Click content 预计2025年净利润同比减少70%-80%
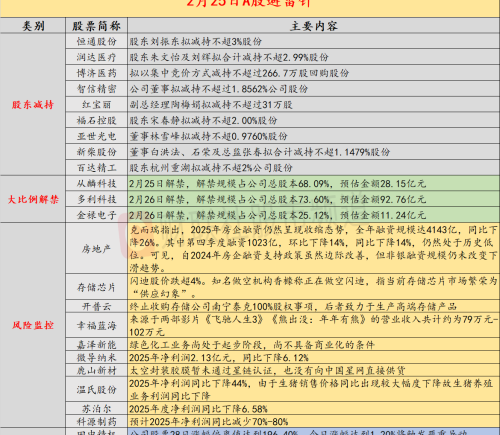Image resolution: width=500 pixels, height=435 pixels. pyautogui.click(x=209, y=421)
